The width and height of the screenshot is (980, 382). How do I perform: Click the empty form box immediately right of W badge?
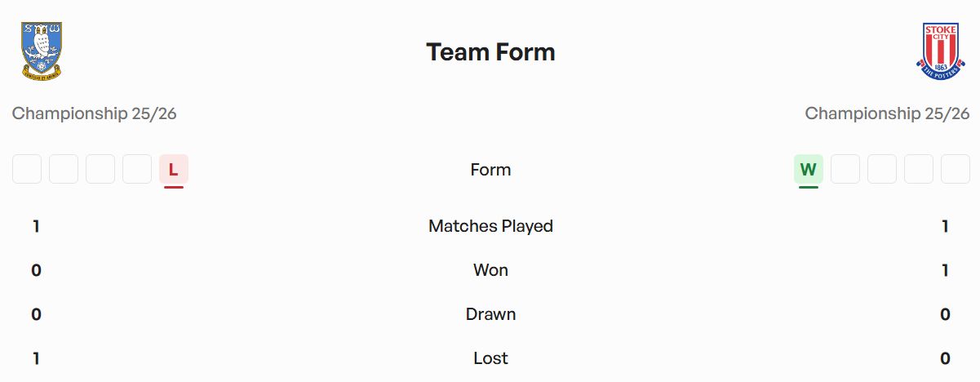845,169
